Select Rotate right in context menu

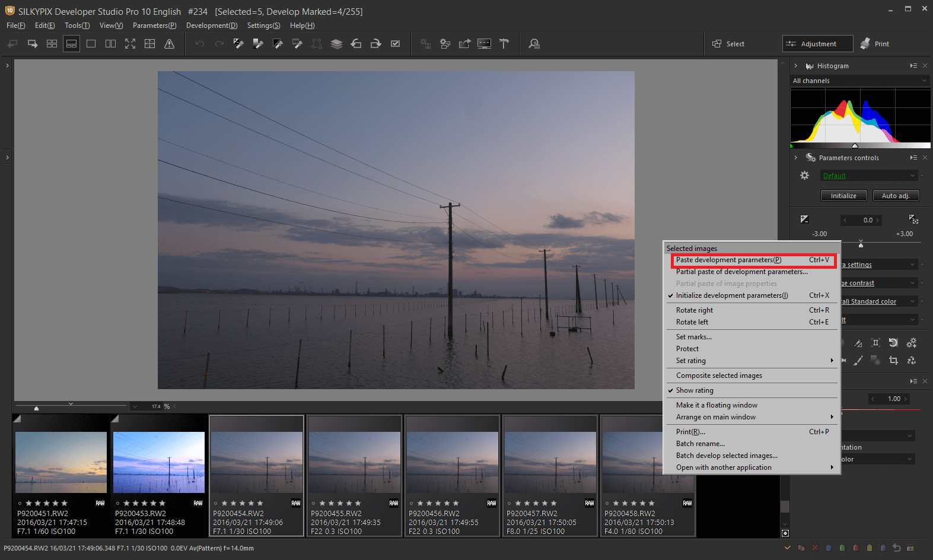coord(752,310)
